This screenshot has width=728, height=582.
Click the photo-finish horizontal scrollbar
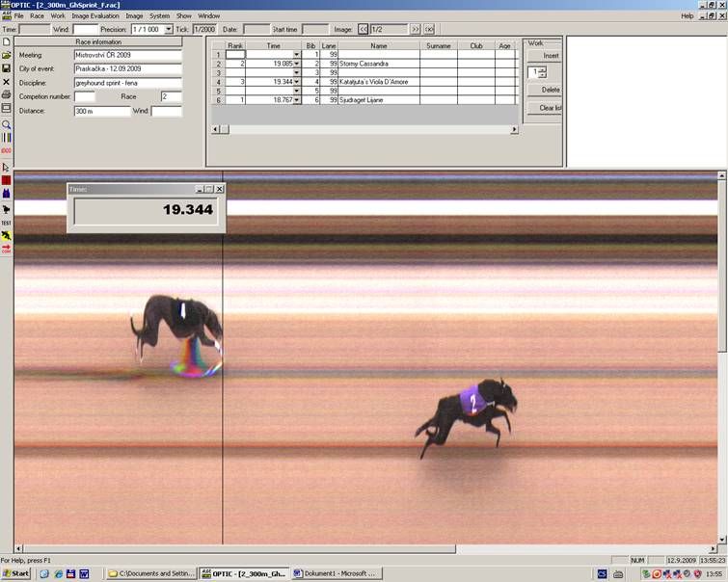tap(366, 548)
